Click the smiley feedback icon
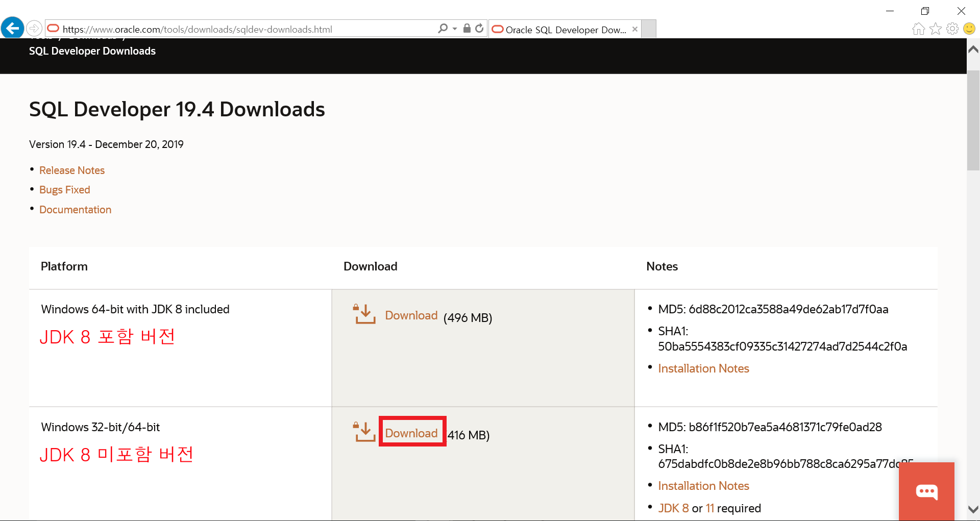The image size is (980, 521). 969,29
